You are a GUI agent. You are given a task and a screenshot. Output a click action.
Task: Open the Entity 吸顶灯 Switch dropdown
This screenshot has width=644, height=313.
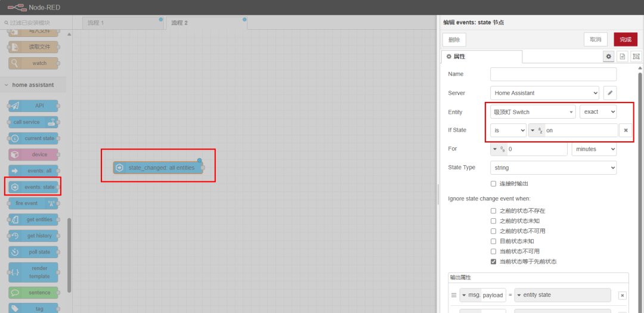(533, 111)
